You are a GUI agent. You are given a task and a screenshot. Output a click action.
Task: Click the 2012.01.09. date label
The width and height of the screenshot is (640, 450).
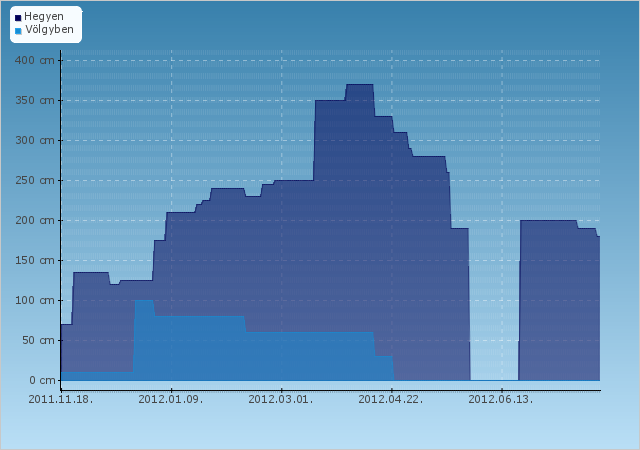tap(171, 399)
